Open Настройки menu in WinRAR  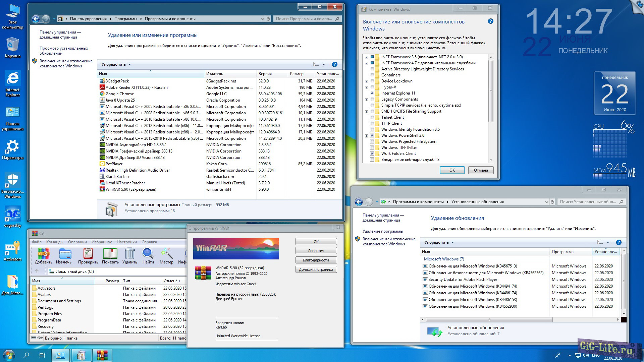(126, 242)
